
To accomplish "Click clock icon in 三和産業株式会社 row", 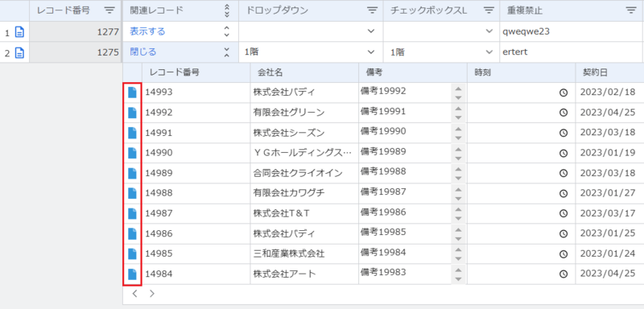I will tap(563, 254).
